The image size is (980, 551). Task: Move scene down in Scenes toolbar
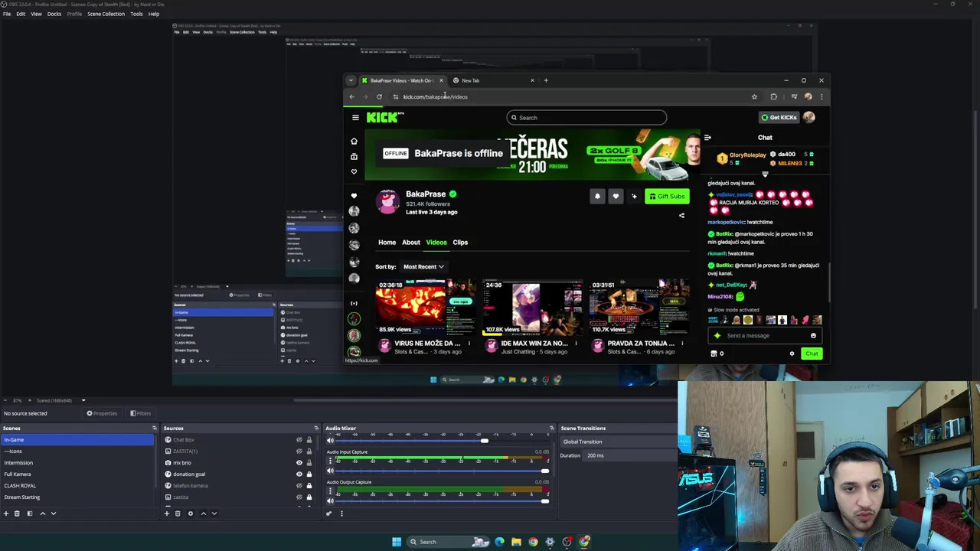(54, 514)
